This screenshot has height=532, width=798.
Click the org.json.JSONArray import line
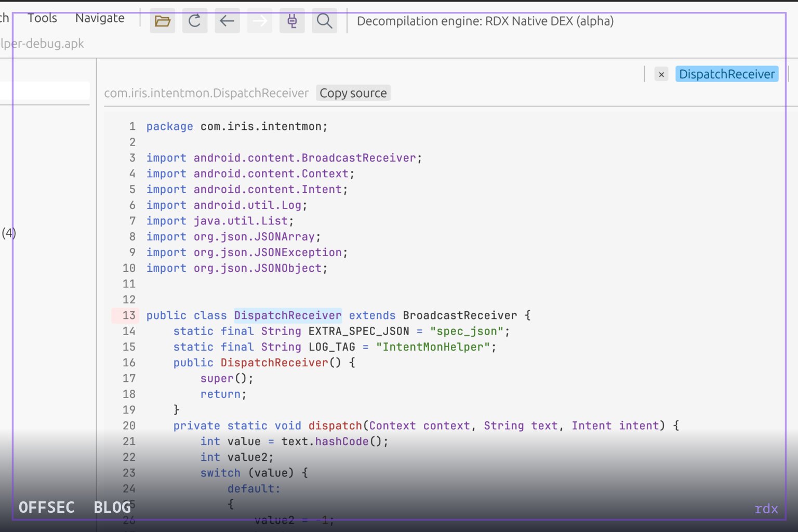tap(233, 236)
